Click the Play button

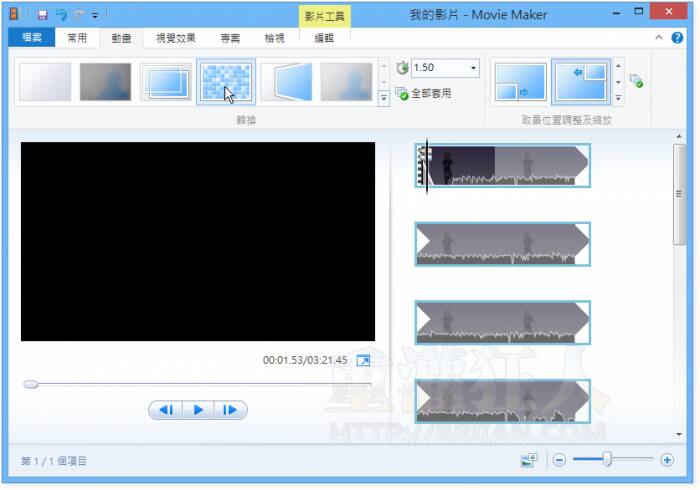pos(198,410)
